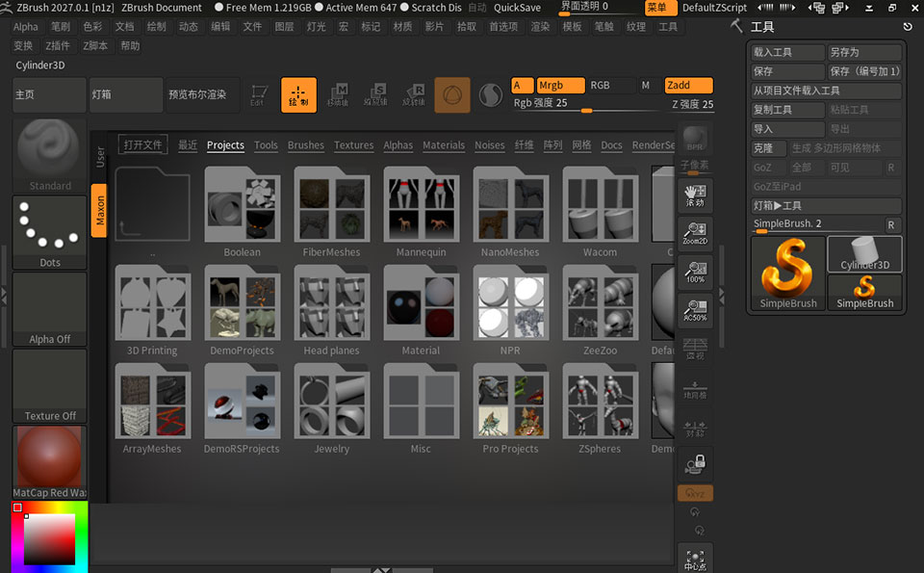Viewport: 924px width, 573px height.
Task: Collapse the right tray divider arrow
Action: [x=721, y=296]
